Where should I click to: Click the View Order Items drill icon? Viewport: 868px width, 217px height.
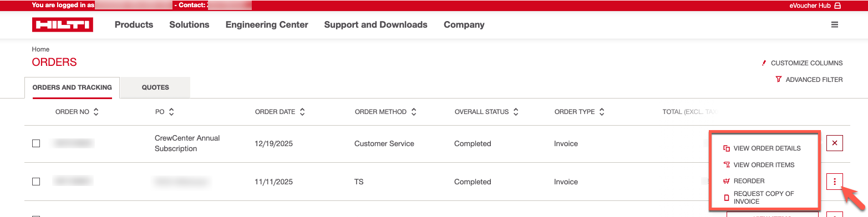pyautogui.click(x=727, y=165)
